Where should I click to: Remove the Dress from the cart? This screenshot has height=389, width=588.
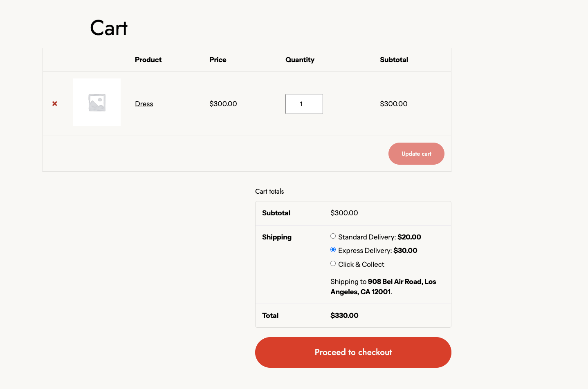coord(55,104)
